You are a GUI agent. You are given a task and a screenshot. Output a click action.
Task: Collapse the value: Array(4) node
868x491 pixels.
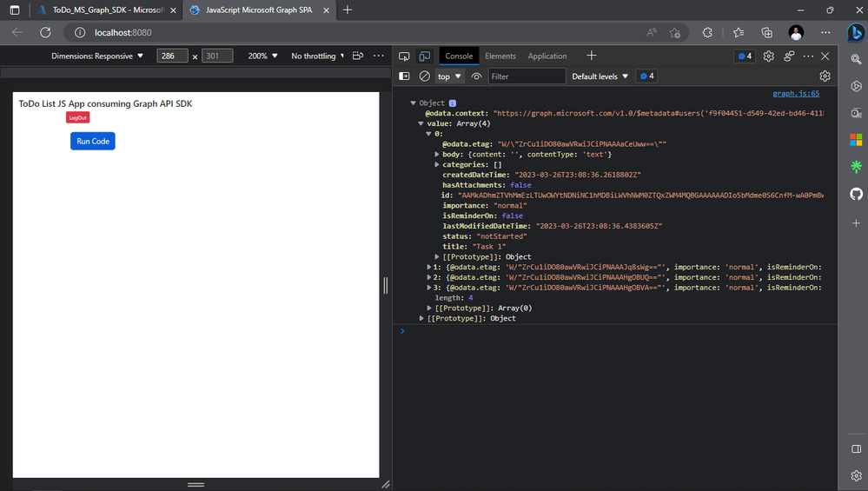coord(421,123)
